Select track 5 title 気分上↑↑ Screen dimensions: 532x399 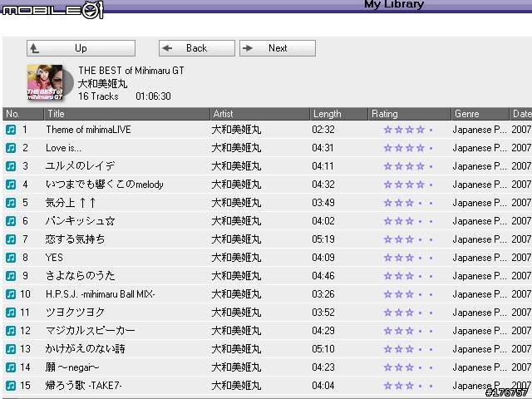tap(71, 203)
